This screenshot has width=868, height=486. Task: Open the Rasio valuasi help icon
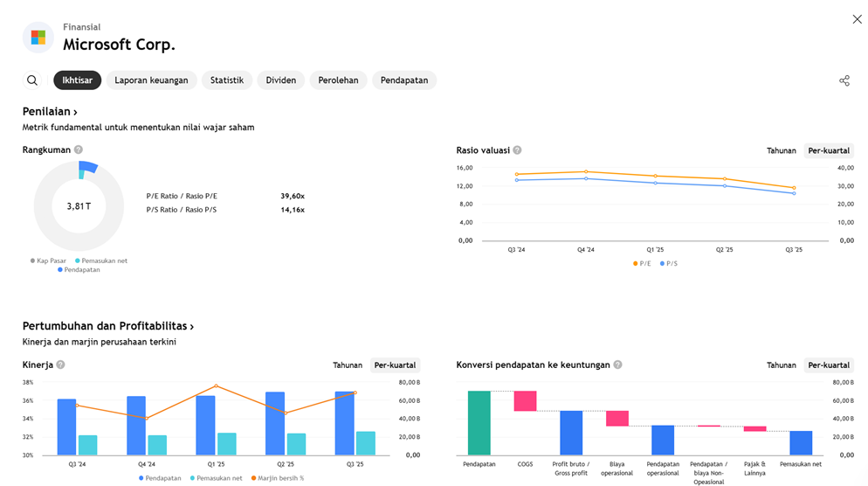pos(517,150)
